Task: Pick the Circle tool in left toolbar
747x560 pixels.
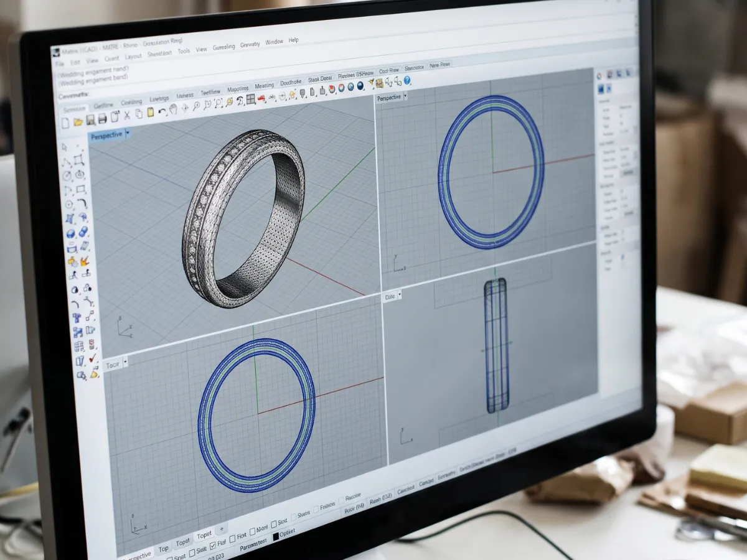Action: 67,175
